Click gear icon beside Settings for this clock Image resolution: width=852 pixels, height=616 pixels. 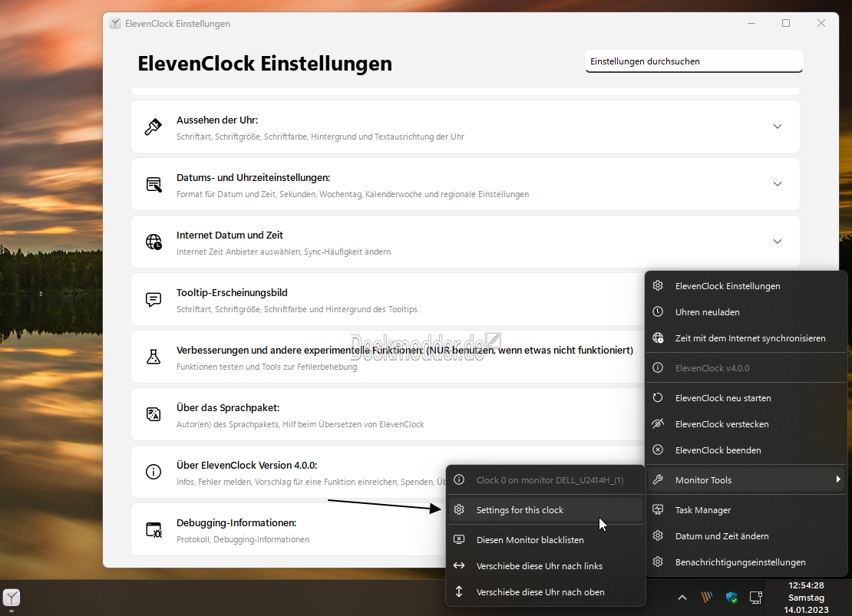[459, 509]
